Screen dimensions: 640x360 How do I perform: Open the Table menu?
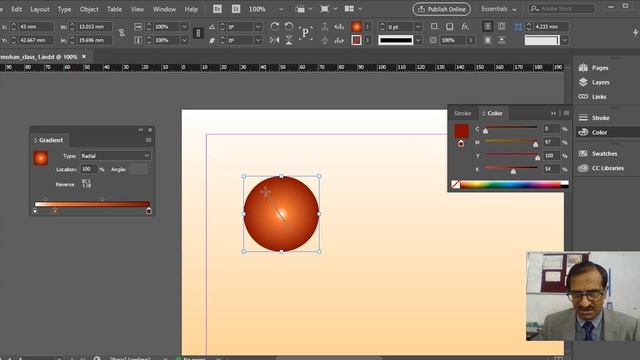(x=114, y=9)
